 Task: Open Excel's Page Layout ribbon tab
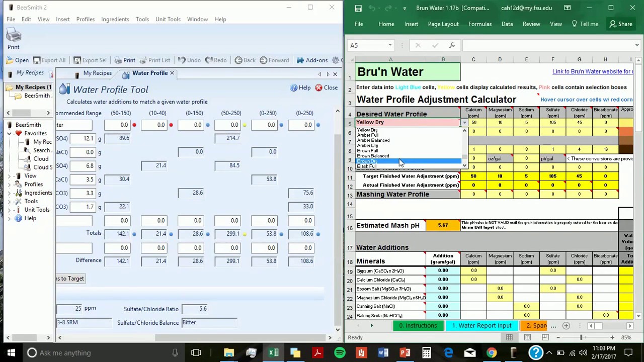[443, 24]
